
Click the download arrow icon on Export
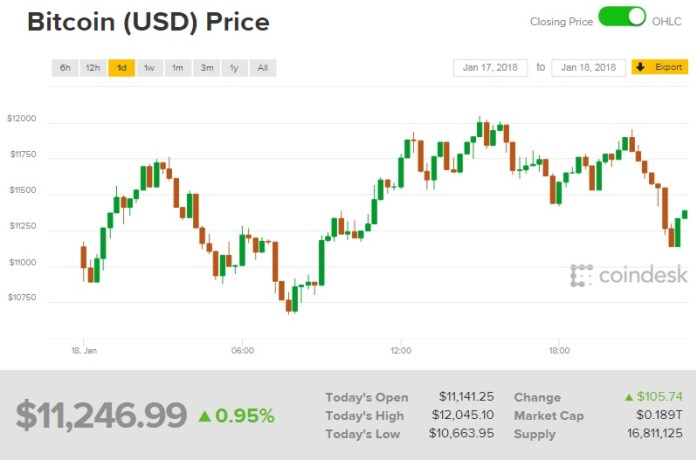tap(643, 68)
